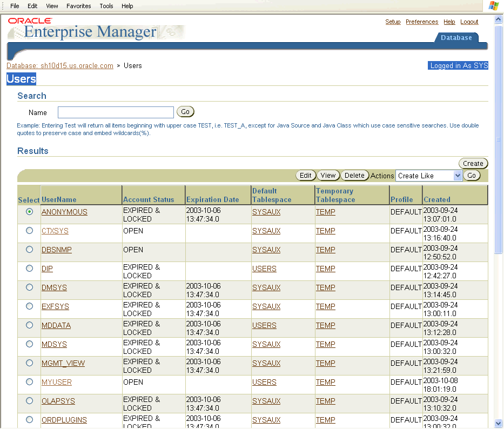Click the database sh10d15.us.oracle.com breadcrumb link
Image resolution: width=504 pixels, height=429 pixels.
coord(60,66)
